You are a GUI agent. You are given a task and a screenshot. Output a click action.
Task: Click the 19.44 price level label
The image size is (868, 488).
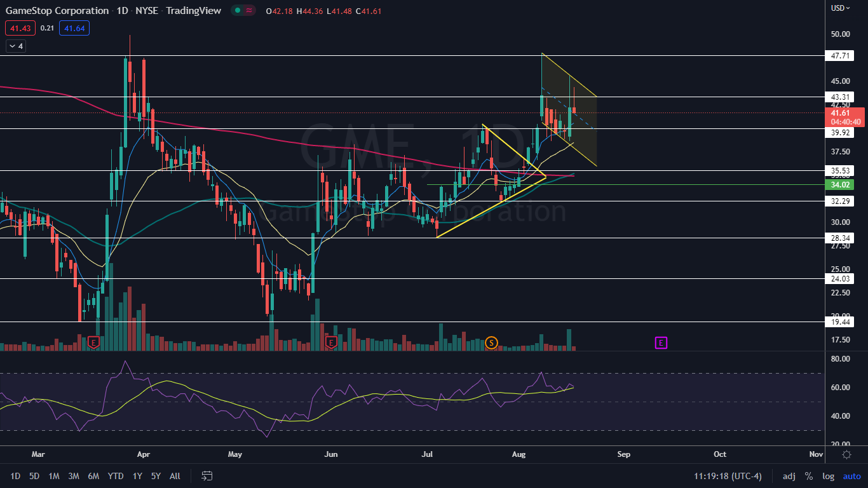coord(841,322)
